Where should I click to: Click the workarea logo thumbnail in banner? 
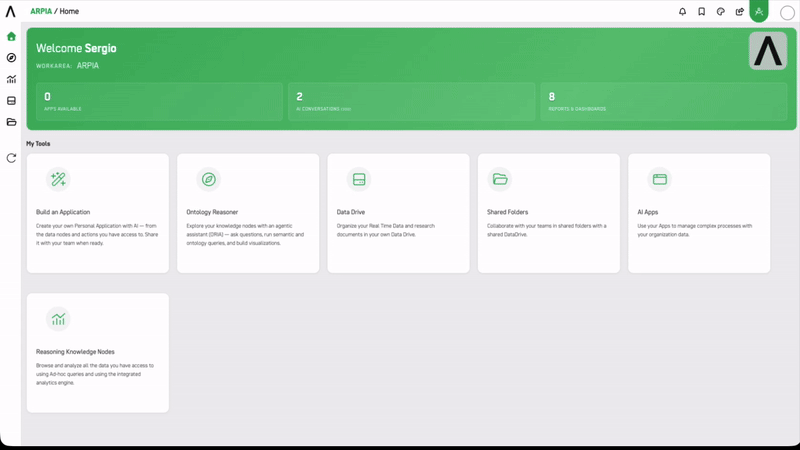point(767,51)
